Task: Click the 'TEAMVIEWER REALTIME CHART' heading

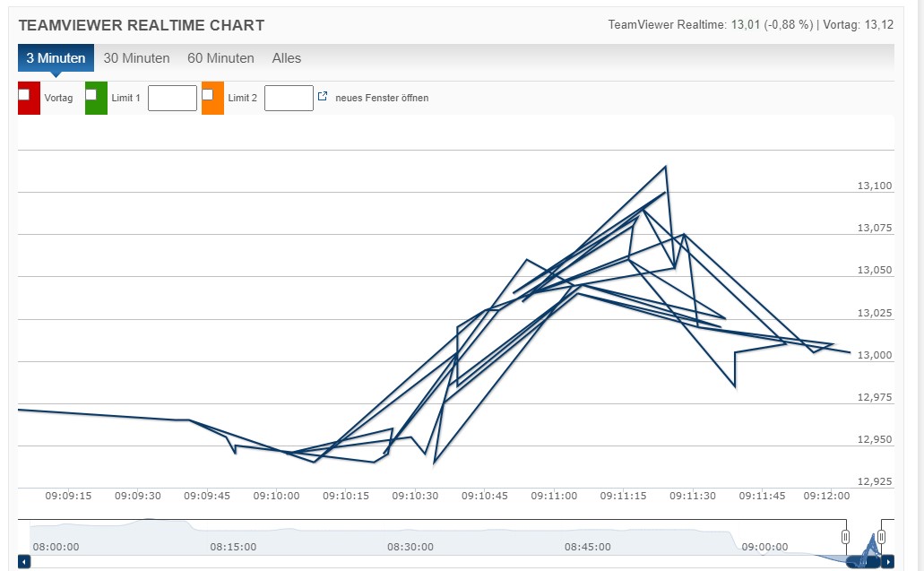Action: 142,25
